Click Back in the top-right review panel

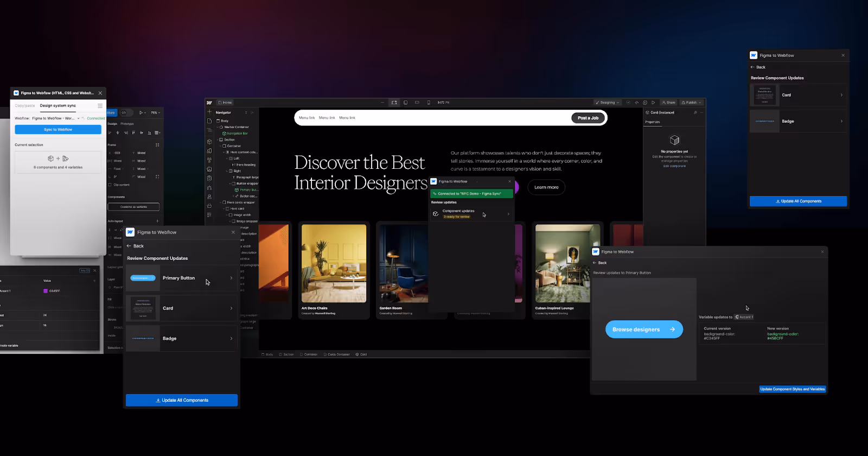(x=758, y=67)
